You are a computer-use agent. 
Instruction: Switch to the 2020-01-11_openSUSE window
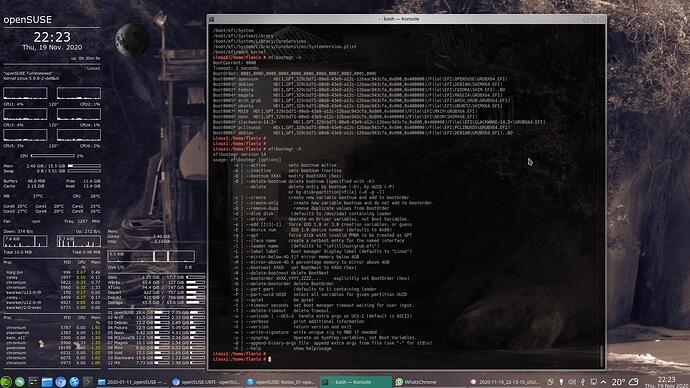click(131, 382)
